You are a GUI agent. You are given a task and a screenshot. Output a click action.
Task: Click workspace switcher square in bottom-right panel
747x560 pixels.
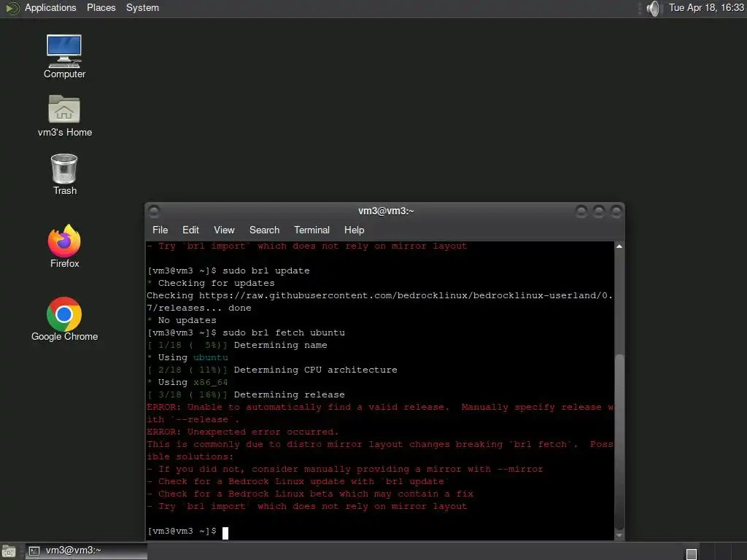point(692,554)
